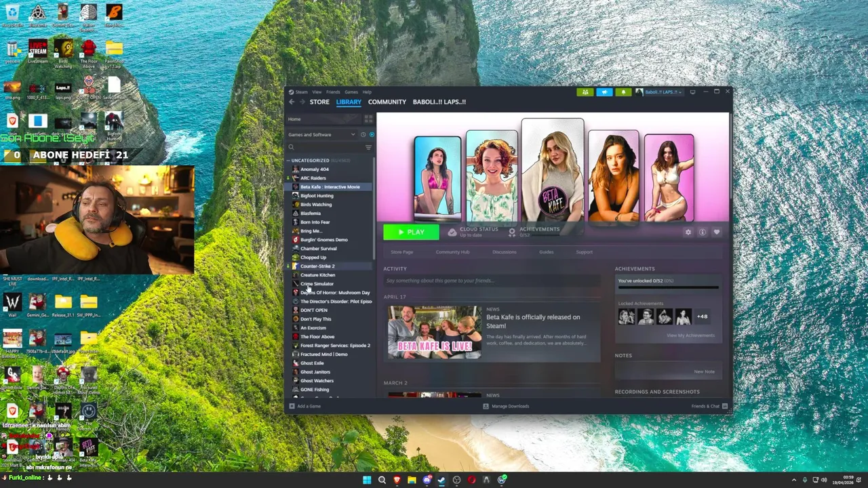Open OBS Studio icon on the taskbar
This screenshot has width=868, height=488.
click(456, 480)
